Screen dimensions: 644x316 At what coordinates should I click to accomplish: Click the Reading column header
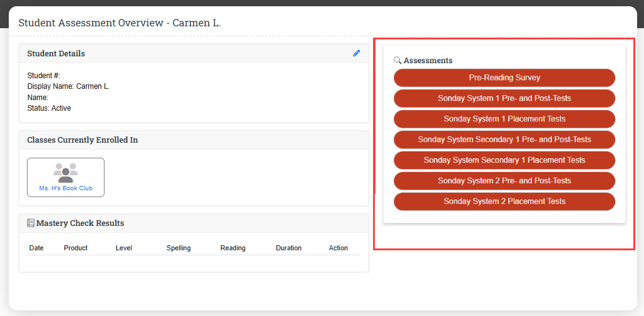233,248
